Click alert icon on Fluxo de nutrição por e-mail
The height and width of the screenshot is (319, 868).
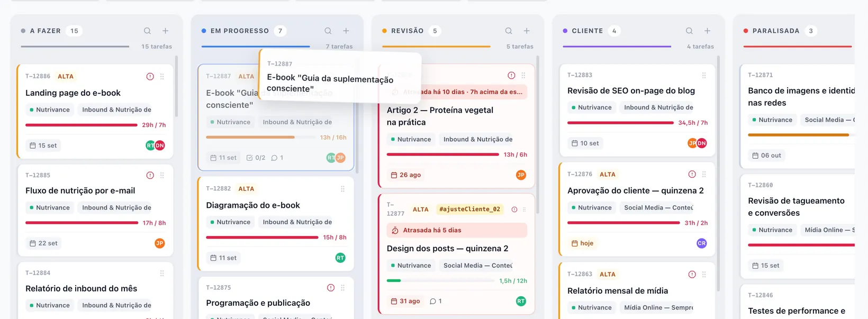tap(150, 175)
